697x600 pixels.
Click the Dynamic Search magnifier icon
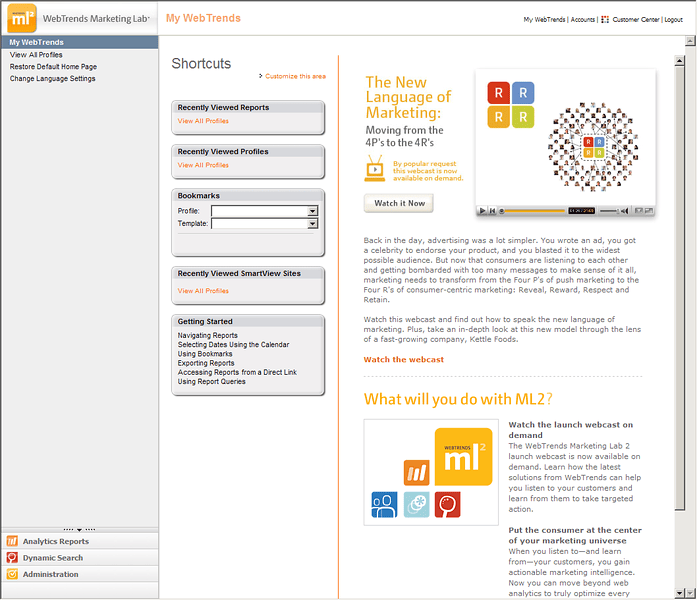point(12,558)
